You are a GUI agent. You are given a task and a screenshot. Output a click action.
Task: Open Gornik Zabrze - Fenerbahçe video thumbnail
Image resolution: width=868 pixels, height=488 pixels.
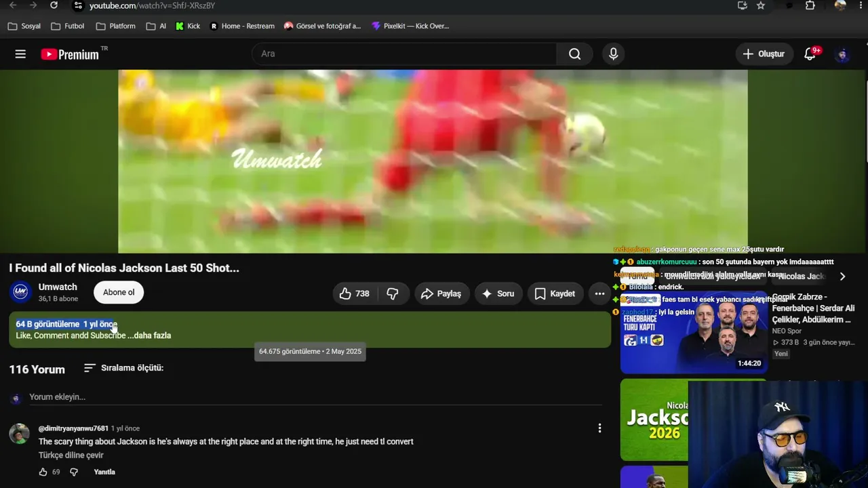click(x=694, y=332)
